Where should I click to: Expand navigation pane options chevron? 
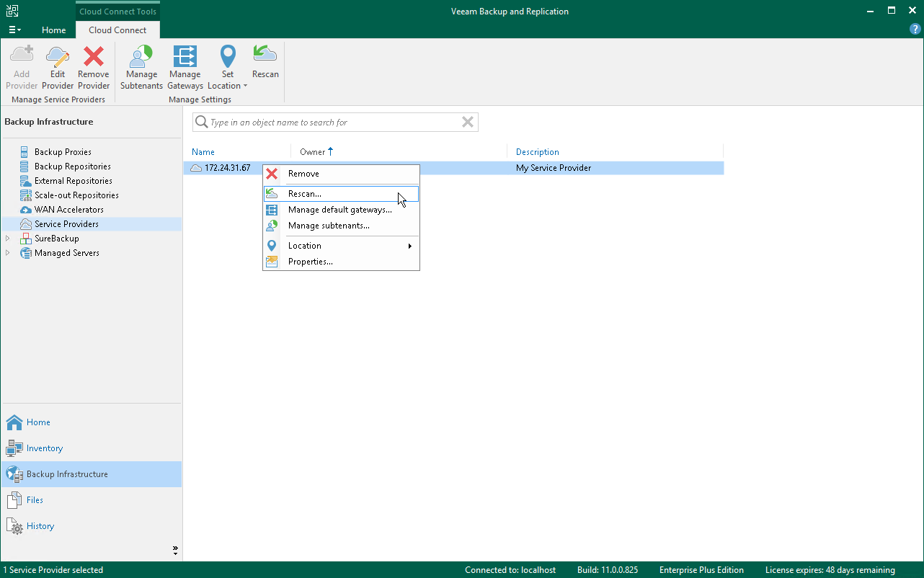(x=175, y=550)
